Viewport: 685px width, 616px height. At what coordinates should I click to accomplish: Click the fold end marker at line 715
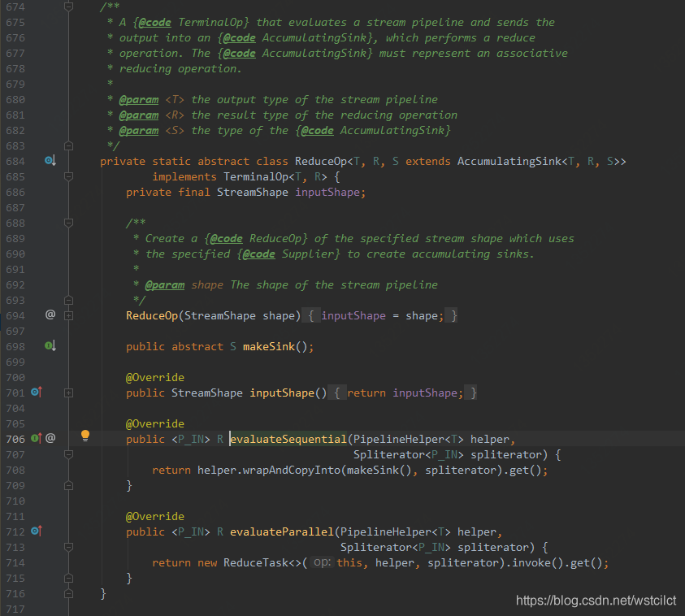pos(68,578)
